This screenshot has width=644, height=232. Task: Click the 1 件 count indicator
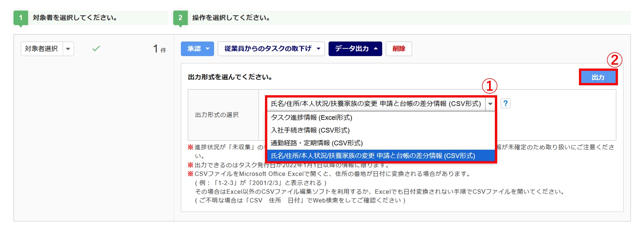point(160,49)
